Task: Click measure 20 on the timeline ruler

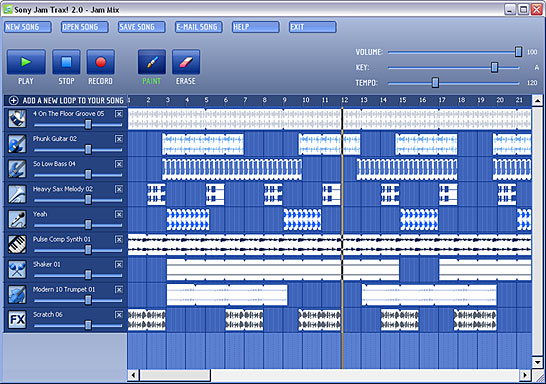Action: tap(500, 100)
